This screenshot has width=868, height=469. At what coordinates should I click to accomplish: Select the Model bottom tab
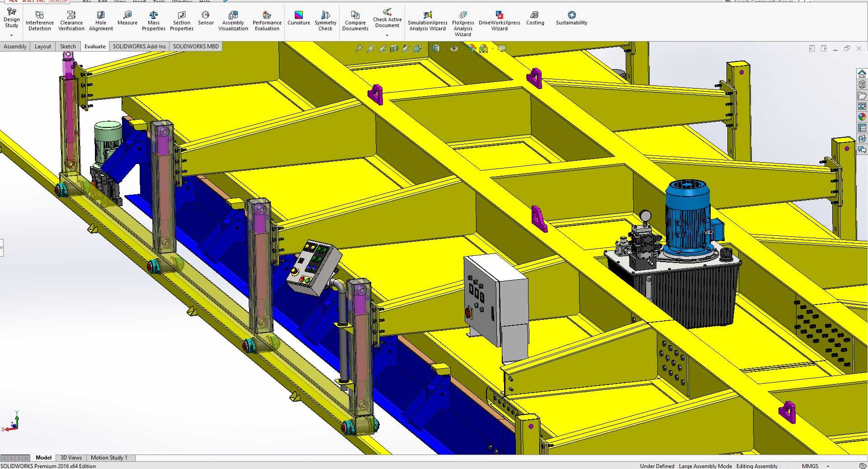tap(43, 458)
